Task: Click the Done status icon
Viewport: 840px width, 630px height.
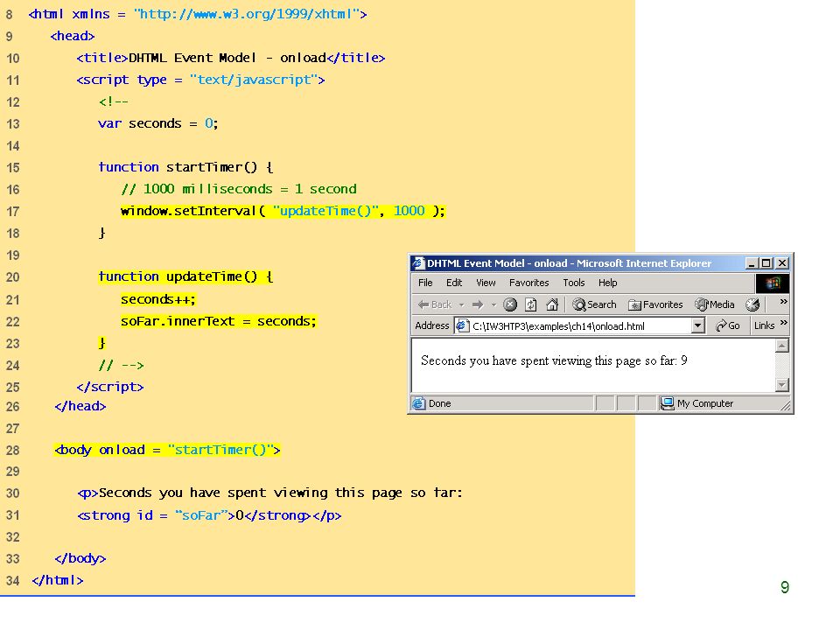Action: 419,403
